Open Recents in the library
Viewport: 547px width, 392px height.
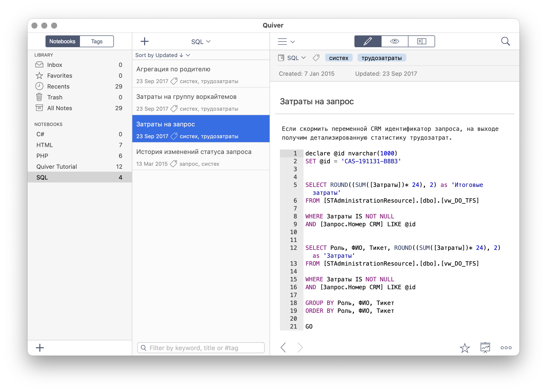(80, 86)
